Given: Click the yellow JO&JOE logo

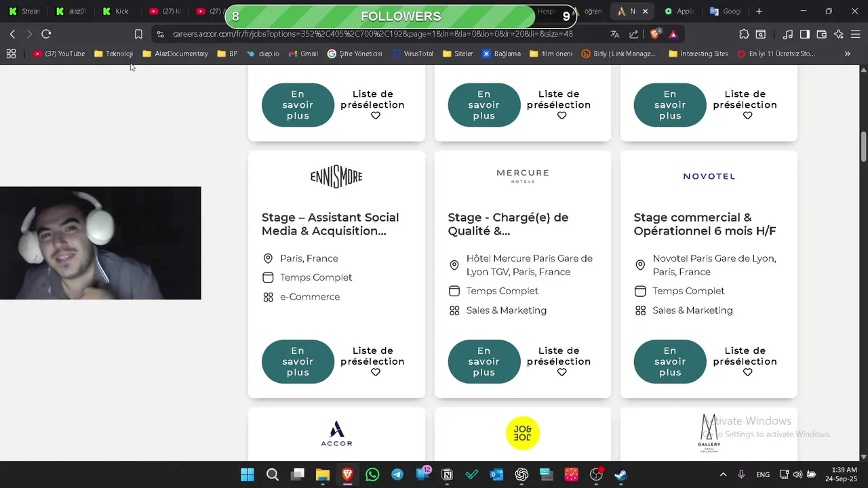Looking at the screenshot, I should pyautogui.click(x=523, y=433).
